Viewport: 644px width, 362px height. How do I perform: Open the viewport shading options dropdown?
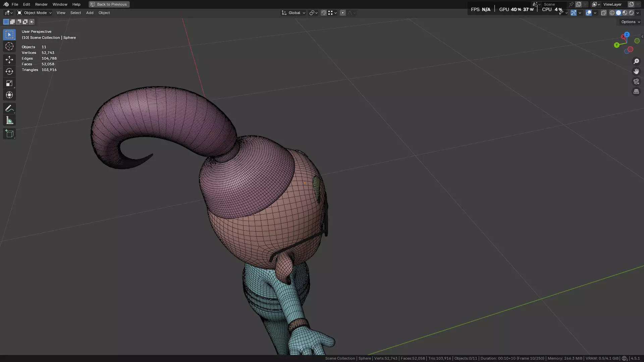[x=638, y=13]
